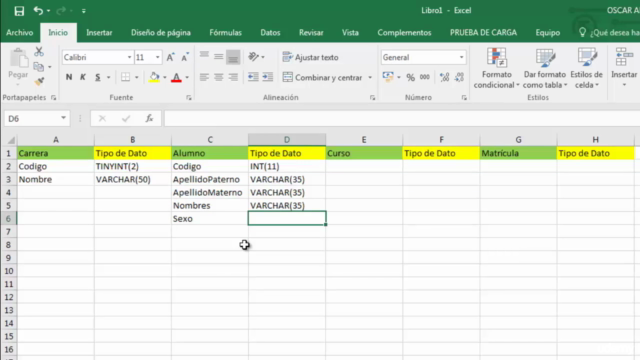The image size is (640, 360).
Task: Select the PRUEBA DE CARGA tab
Action: 483,33
